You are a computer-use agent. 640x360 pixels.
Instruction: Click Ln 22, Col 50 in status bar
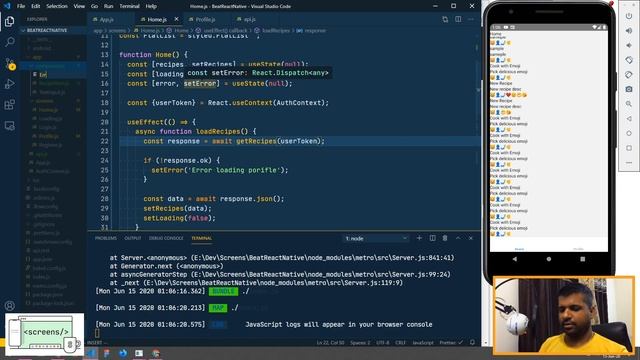click(330, 342)
